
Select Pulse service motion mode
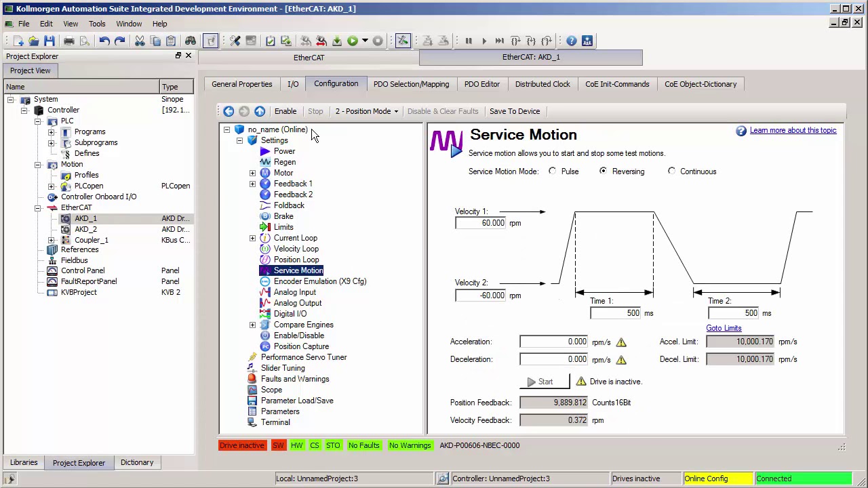click(x=553, y=171)
